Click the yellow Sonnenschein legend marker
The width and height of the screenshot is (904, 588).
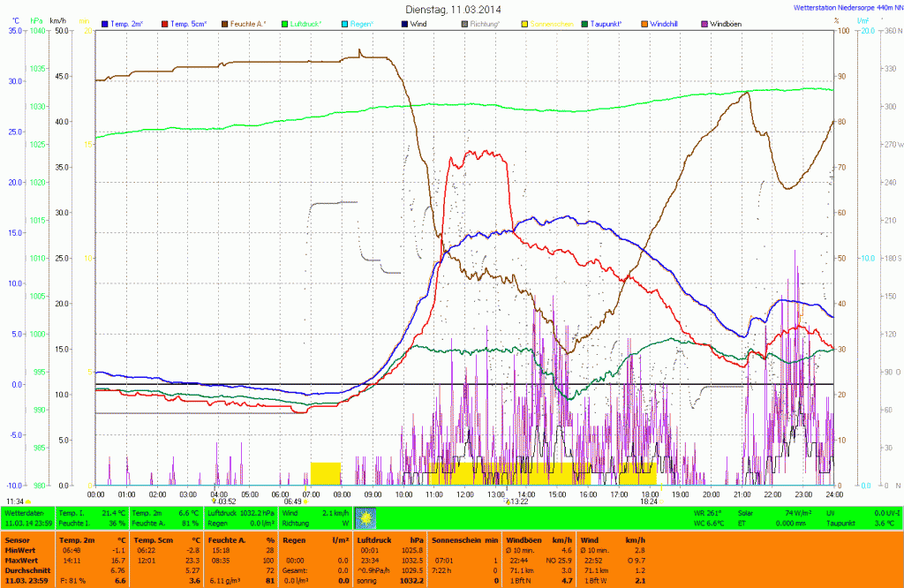[524, 23]
